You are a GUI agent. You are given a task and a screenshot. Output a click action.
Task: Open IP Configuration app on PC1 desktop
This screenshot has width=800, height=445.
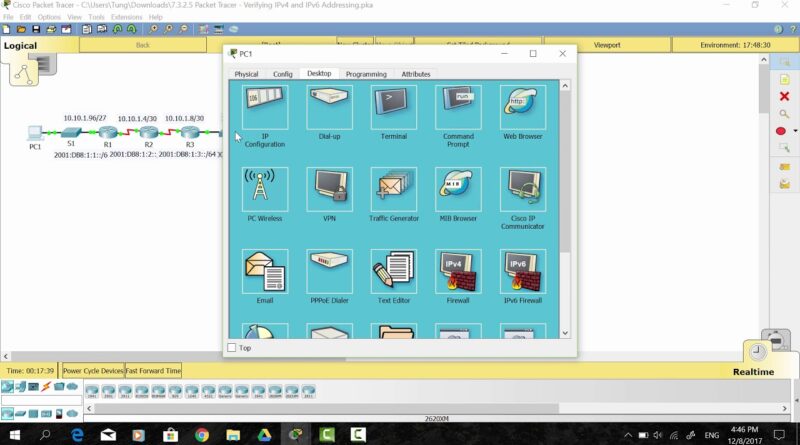tap(265, 107)
